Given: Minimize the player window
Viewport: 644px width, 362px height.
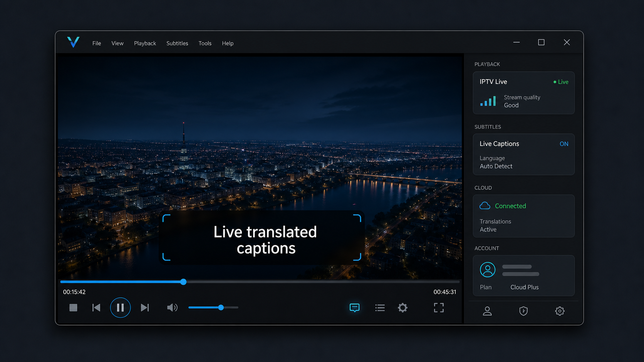Looking at the screenshot, I should 517,42.
